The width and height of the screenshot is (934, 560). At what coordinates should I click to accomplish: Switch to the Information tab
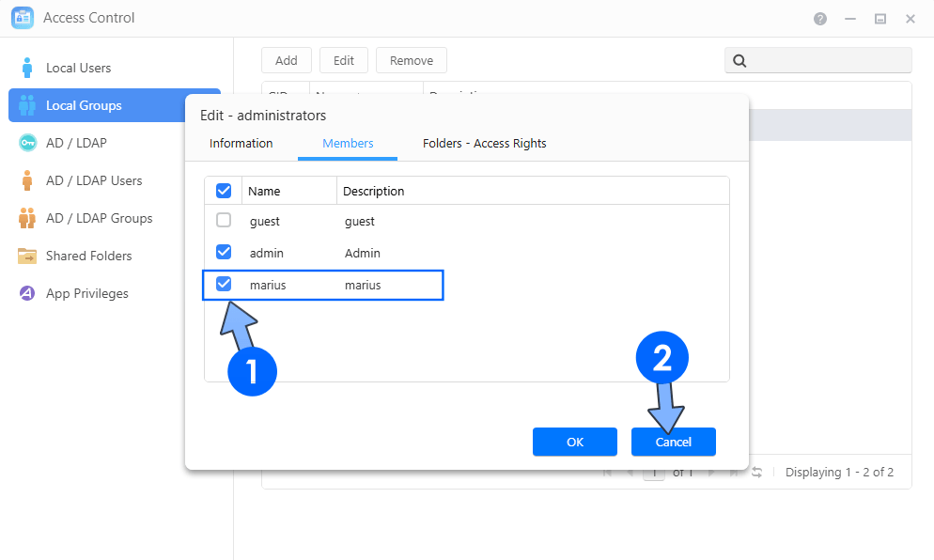coord(241,144)
